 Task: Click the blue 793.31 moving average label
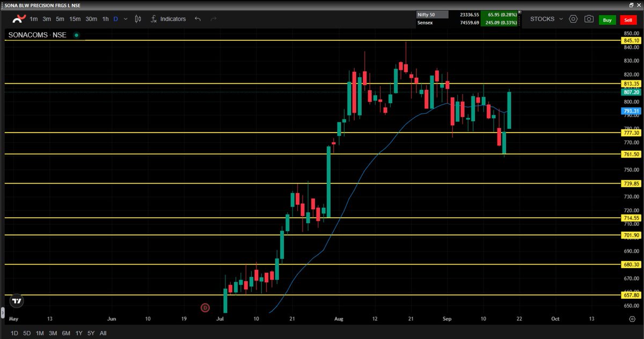[x=631, y=112]
